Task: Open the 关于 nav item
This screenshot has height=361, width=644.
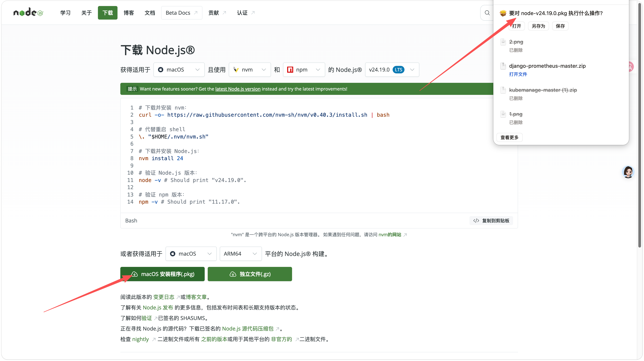Action: [x=86, y=13]
